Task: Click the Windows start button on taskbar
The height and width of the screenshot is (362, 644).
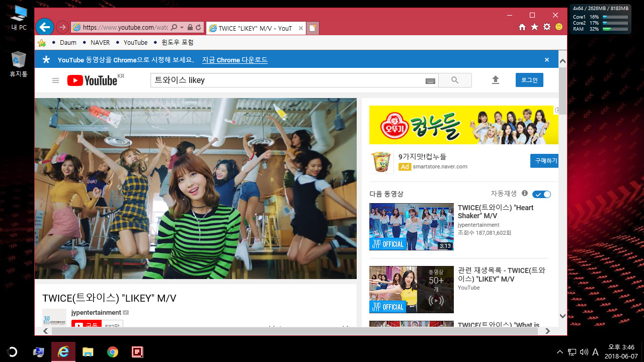Action: tap(12, 352)
